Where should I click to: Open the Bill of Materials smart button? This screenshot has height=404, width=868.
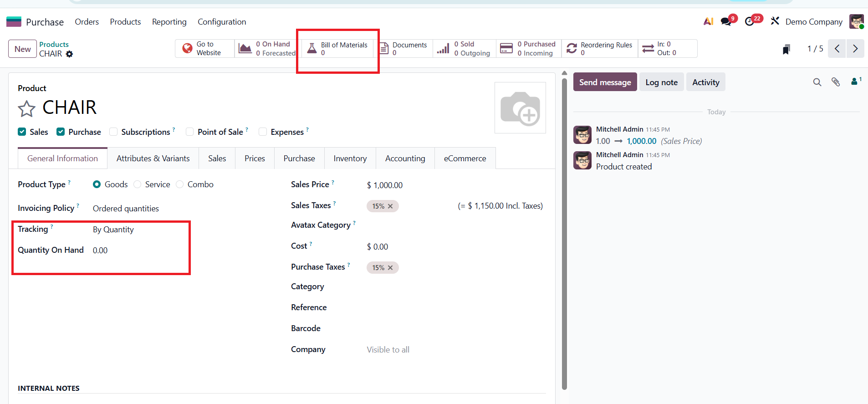coord(338,49)
